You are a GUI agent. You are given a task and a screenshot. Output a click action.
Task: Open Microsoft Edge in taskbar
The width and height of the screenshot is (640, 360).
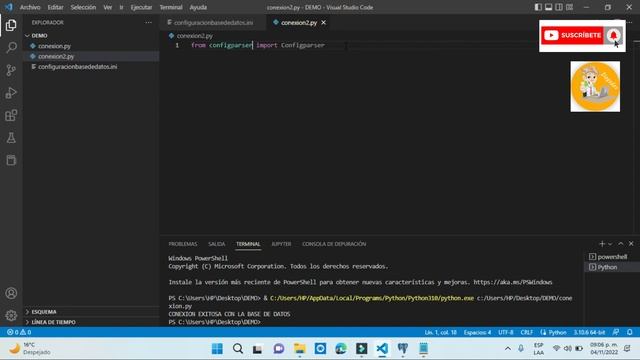[x=341, y=349]
